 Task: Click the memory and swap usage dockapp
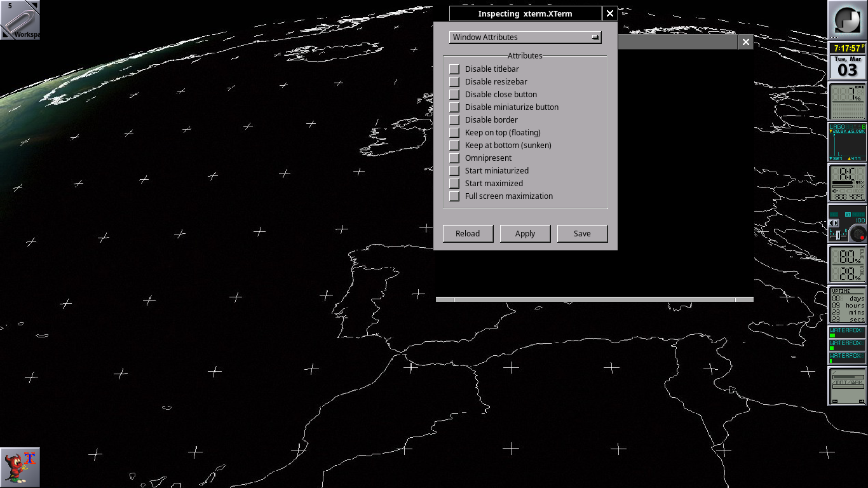846,264
